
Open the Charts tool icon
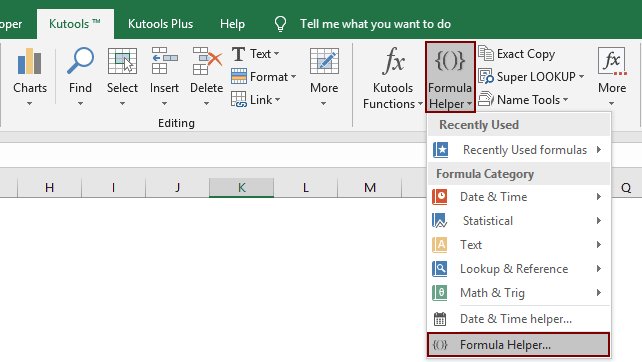(29, 61)
